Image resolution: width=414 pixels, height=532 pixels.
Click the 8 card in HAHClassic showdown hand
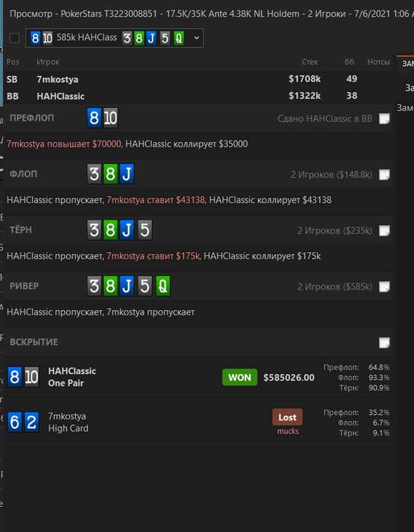[x=14, y=377]
